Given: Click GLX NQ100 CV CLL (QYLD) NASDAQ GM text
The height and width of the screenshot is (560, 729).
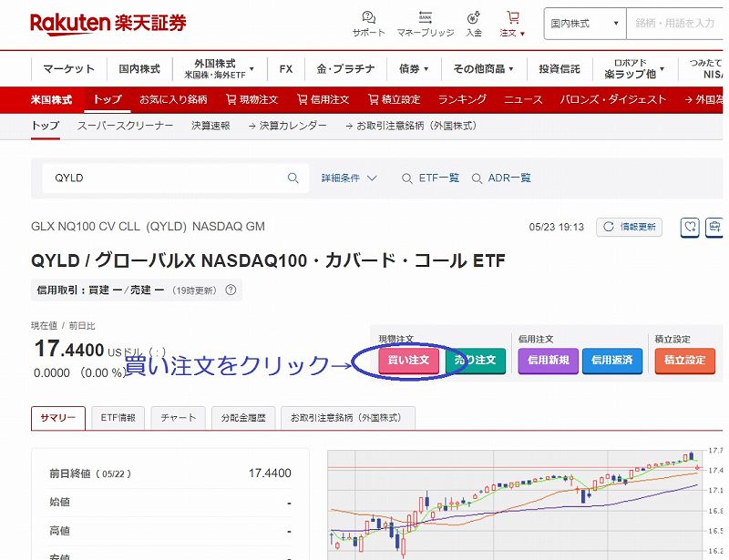Looking at the screenshot, I should point(148,227).
